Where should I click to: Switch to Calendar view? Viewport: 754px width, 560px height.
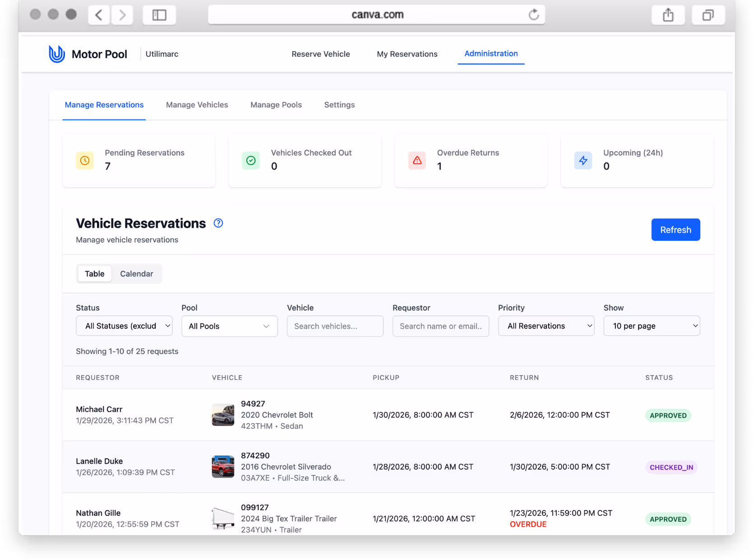pyautogui.click(x=137, y=273)
